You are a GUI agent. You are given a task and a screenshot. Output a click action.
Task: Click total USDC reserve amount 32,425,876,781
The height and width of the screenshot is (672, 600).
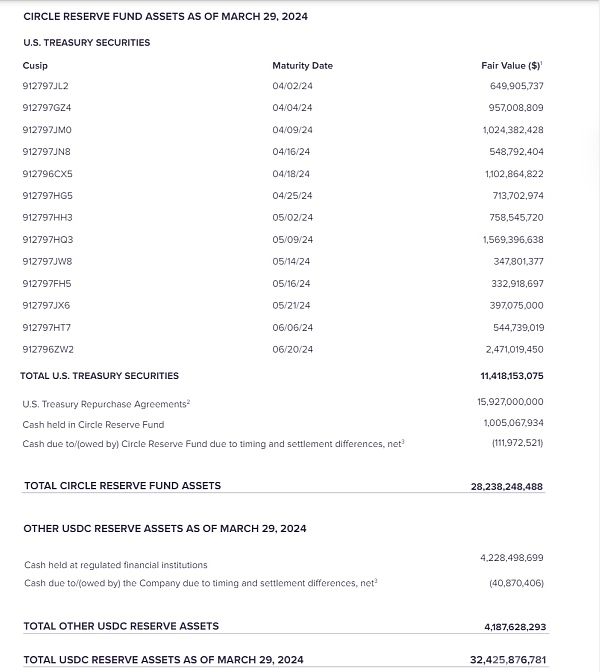508,660
